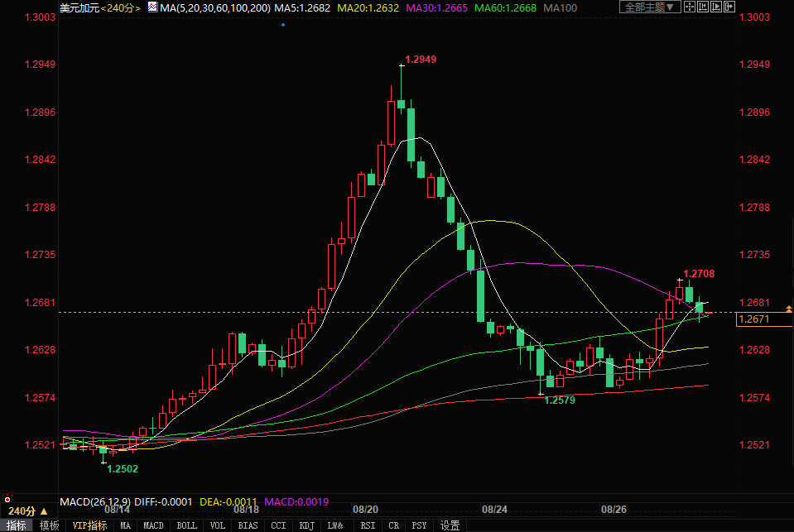Screen dimensions: 794x532
Task: Expand the 240分 period selector at bottom-left
Action: point(22,511)
